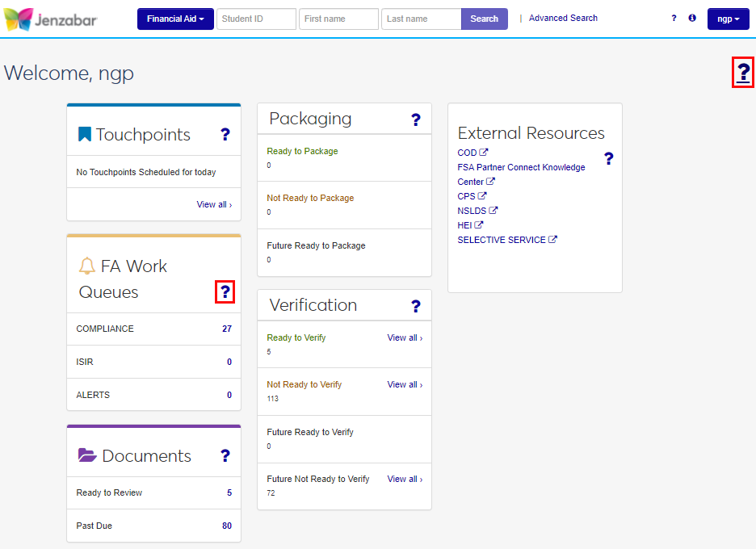Click the Search button

coord(484,19)
